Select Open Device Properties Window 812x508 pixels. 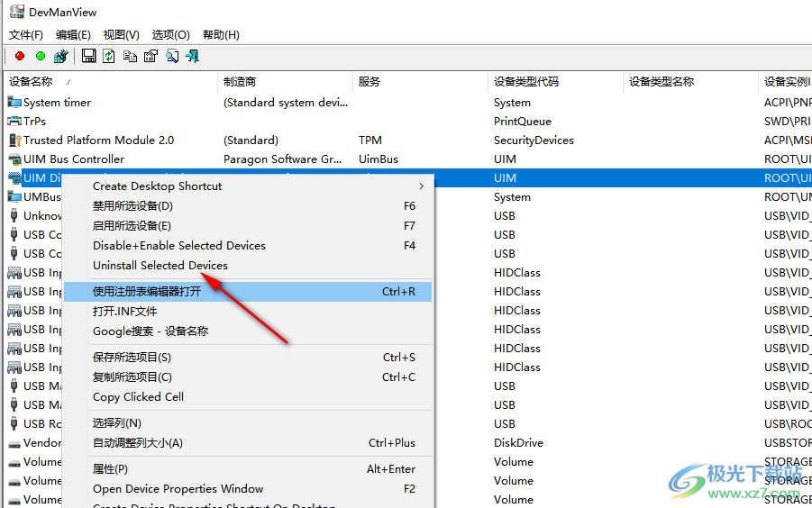tap(248, 488)
